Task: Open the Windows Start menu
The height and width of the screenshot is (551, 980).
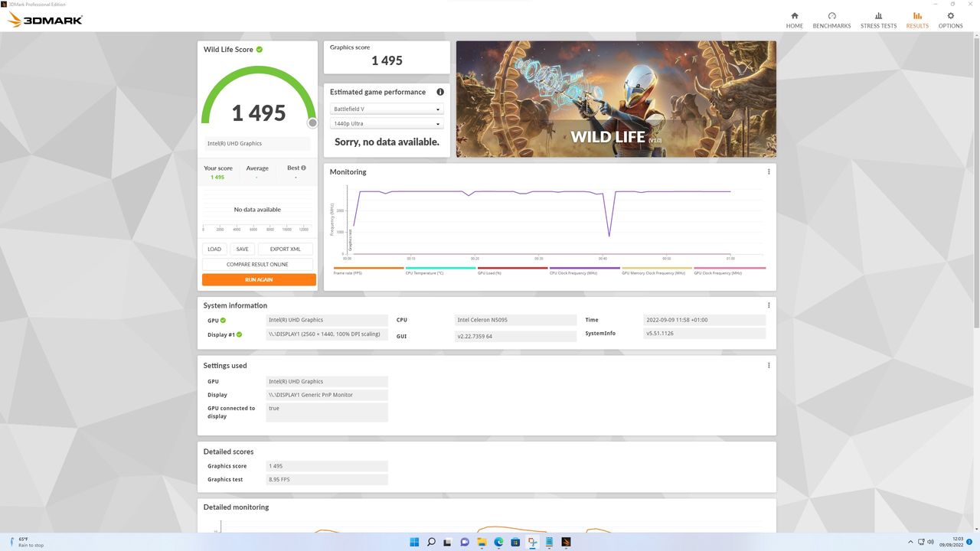Action: tap(414, 542)
